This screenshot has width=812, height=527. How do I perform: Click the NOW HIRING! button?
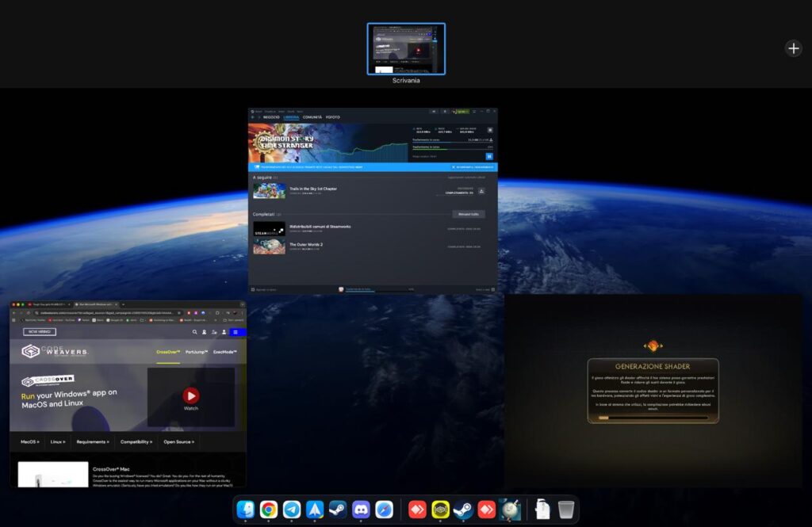click(x=40, y=332)
